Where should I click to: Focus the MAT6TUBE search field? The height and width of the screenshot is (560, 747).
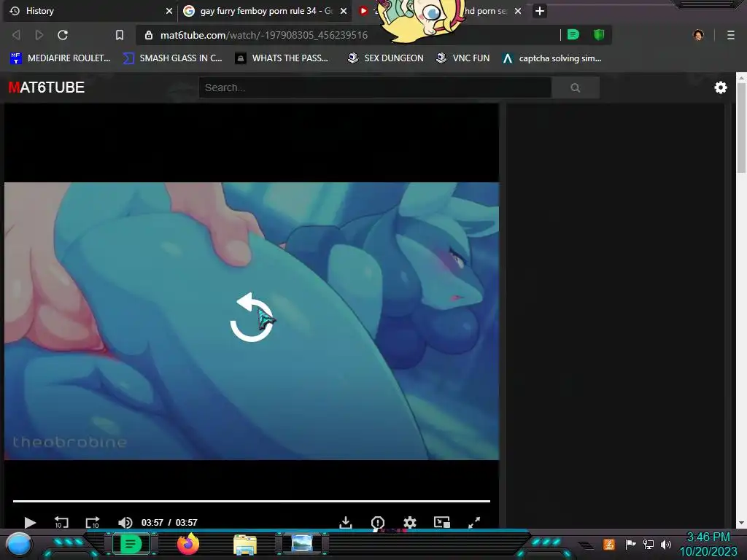tap(375, 87)
